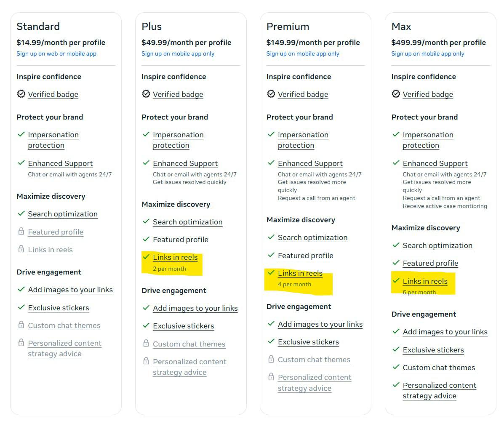This screenshot has height=424, width=504.
Task: Click checkmark icon beside Max's Custom chat themes
Action: click(x=396, y=367)
